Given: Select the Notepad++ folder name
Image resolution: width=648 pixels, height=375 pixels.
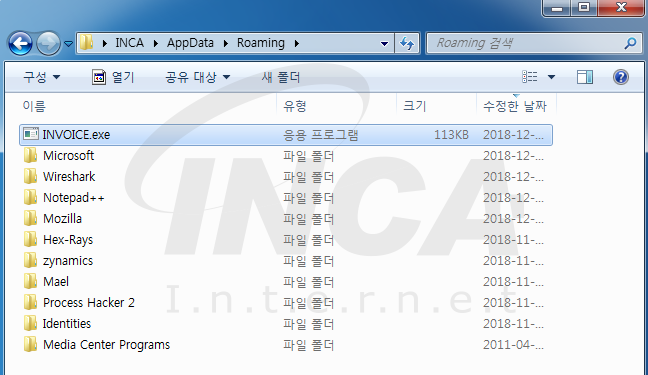Looking at the screenshot, I should pyautogui.click(x=74, y=198).
